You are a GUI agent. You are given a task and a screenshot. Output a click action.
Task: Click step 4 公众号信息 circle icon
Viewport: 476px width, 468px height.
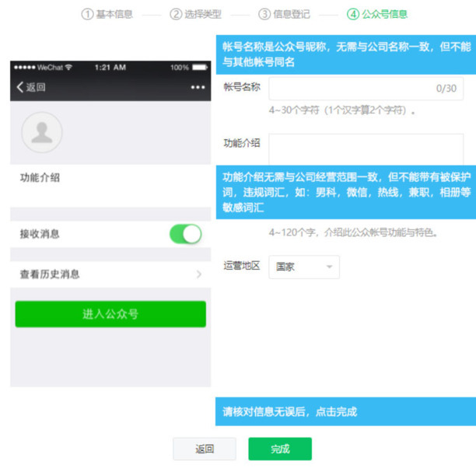(x=353, y=14)
